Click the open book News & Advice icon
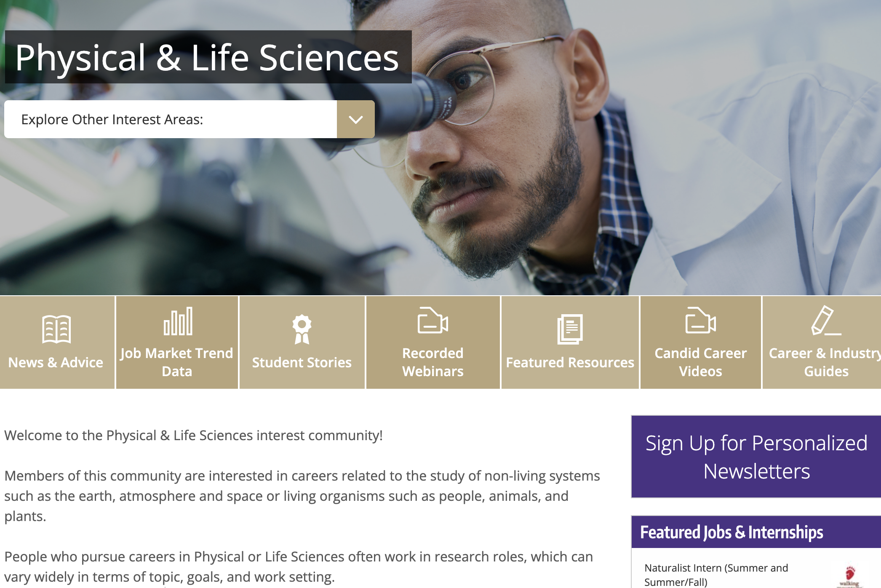The height and width of the screenshot is (588, 881). tap(56, 329)
